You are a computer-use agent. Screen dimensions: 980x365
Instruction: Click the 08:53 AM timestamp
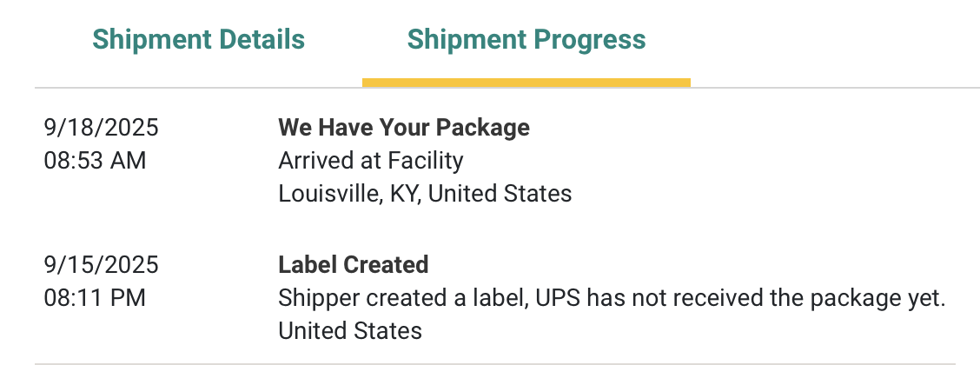pos(95,161)
